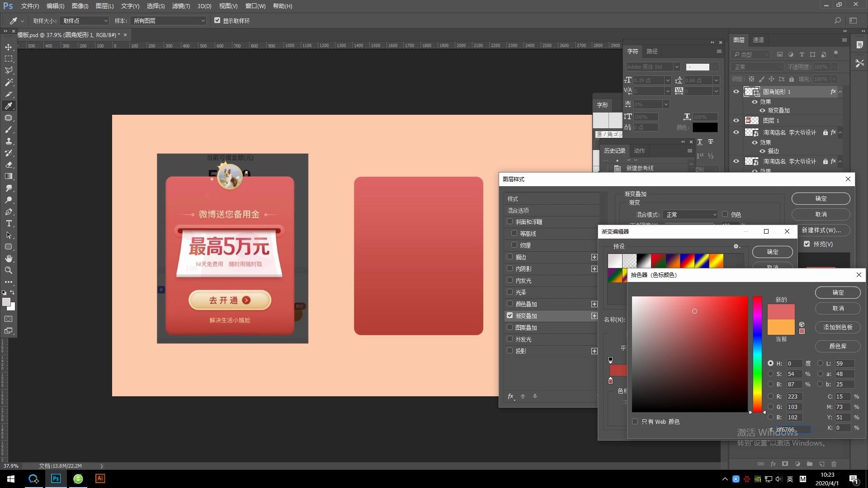
Task: Click 添加到色板 button
Action: 838,327
